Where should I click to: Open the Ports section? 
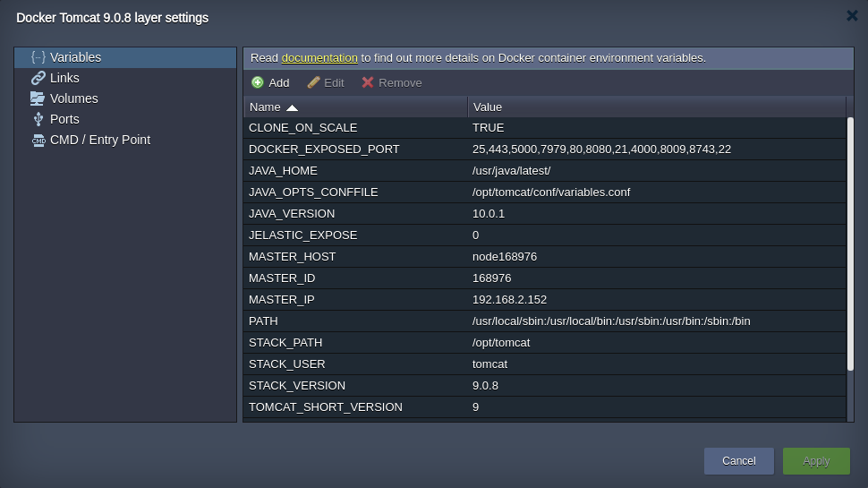click(125, 119)
